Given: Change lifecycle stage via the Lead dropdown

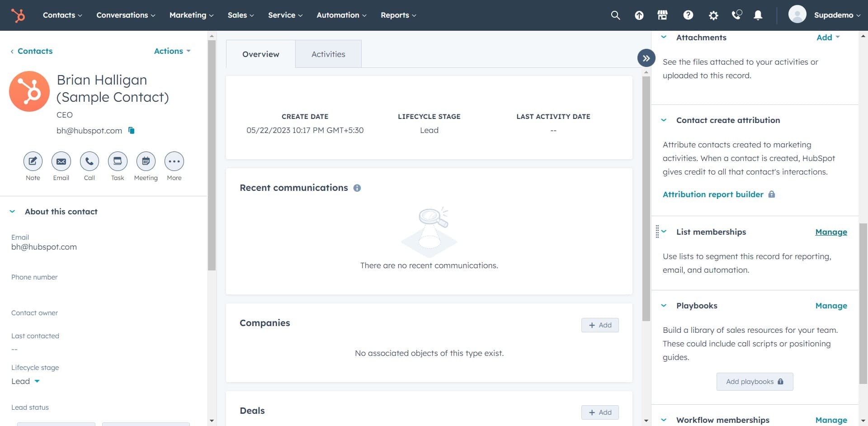Looking at the screenshot, I should pos(25,381).
